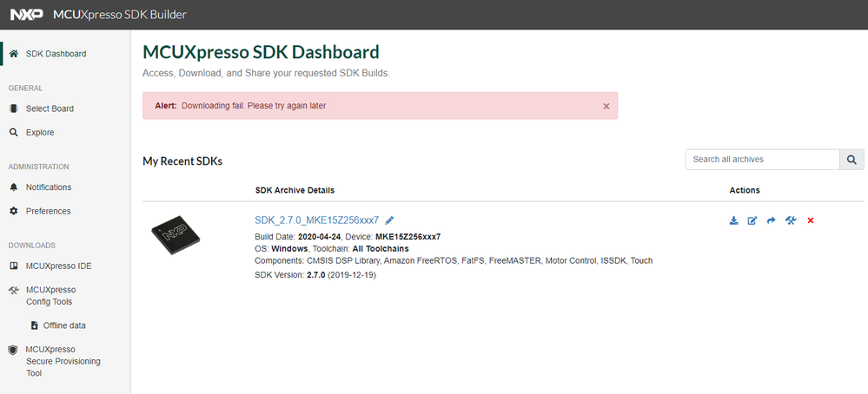Click the Explore magnifier icon
Image resolution: width=868 pixels, height=394 pixels.
[14, 132]
